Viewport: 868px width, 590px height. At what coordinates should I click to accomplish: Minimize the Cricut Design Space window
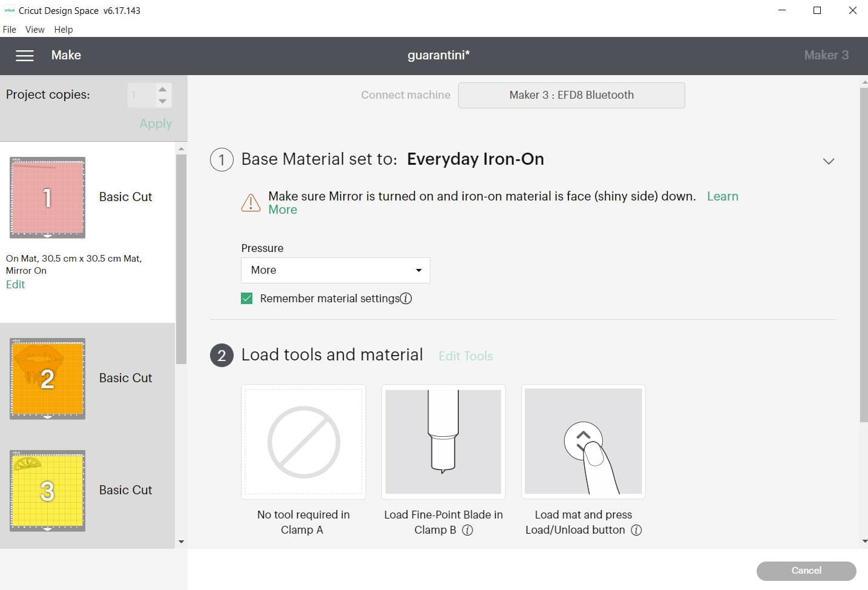pos(782,10)
